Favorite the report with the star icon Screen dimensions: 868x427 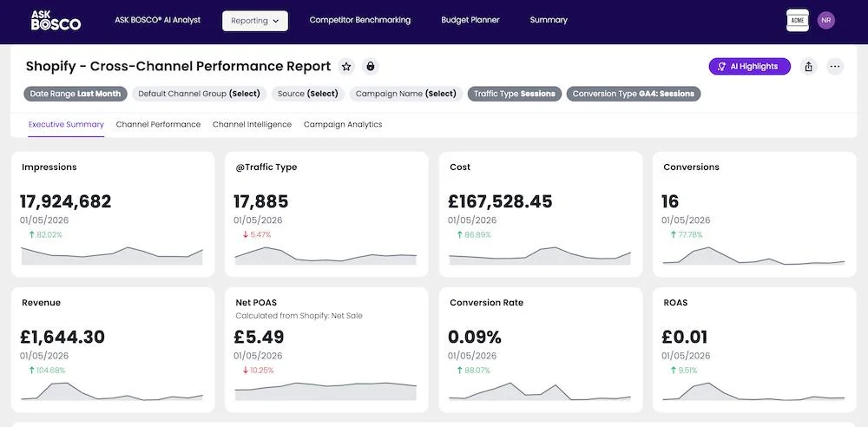click(x=346, y=67)
